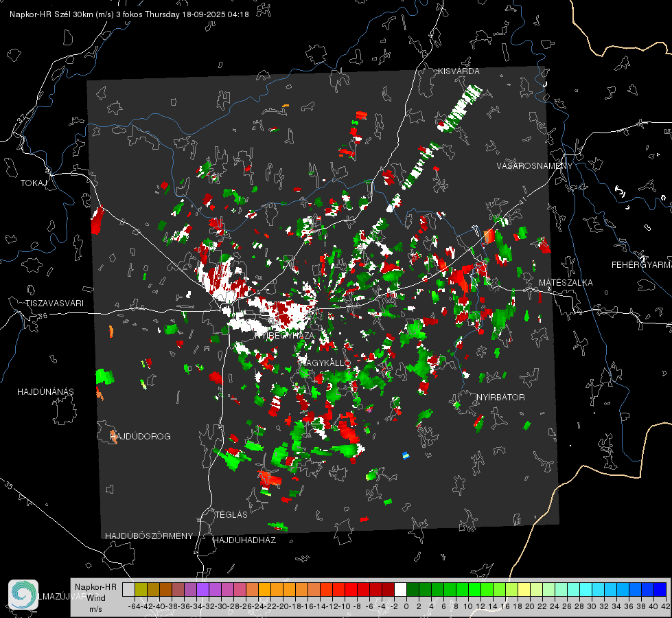
Task: Click the VASAROSNAMENY city label
Action: pyautogui.click(x=534, y=166)
